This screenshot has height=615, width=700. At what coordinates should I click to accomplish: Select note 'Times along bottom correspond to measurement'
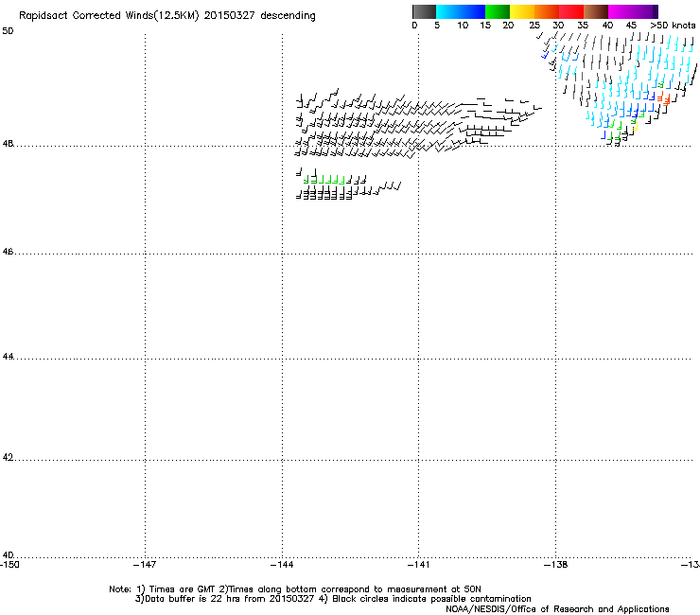[337, 589]
